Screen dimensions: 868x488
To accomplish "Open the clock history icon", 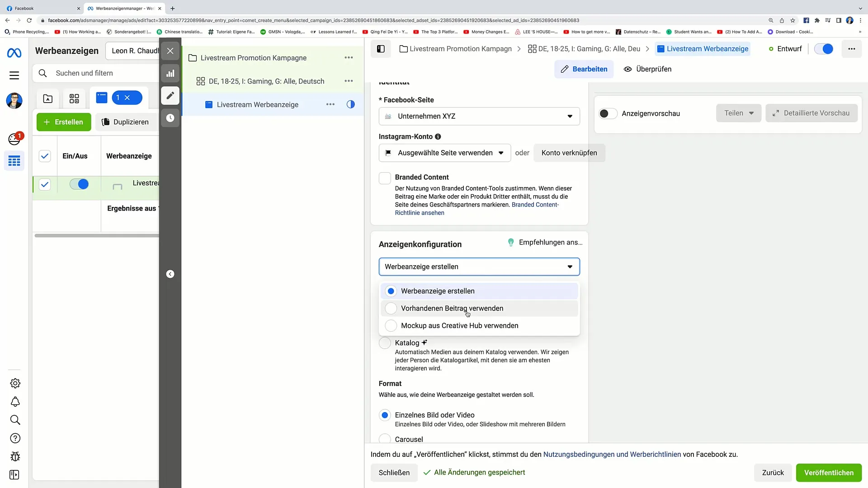I will pyautogui.click(x=170, y=118).
